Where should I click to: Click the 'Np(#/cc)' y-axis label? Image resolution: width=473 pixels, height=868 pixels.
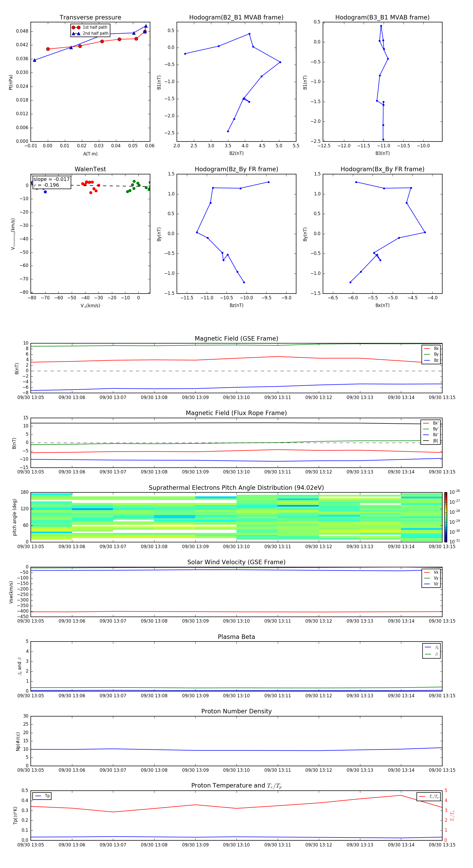18,741
